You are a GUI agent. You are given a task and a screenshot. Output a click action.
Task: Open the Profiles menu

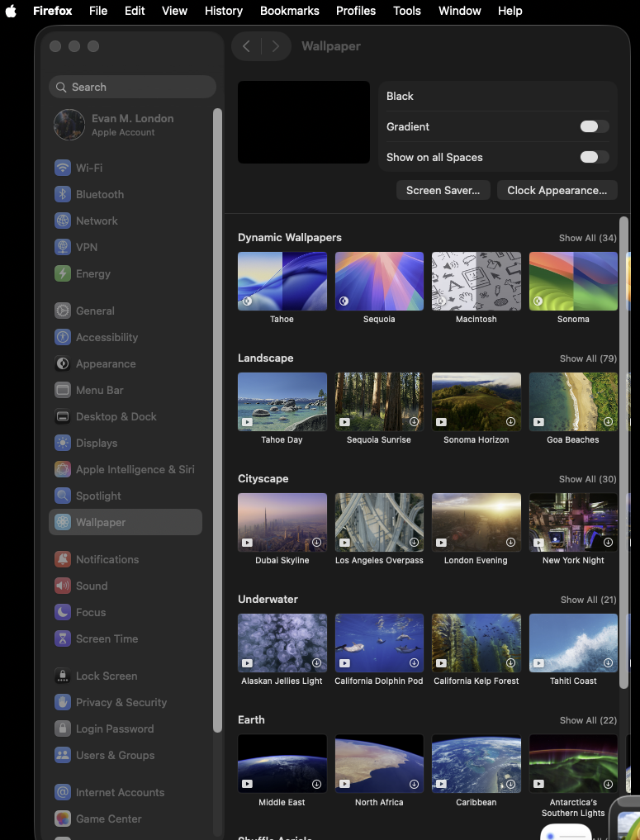(x=356, y=11)
